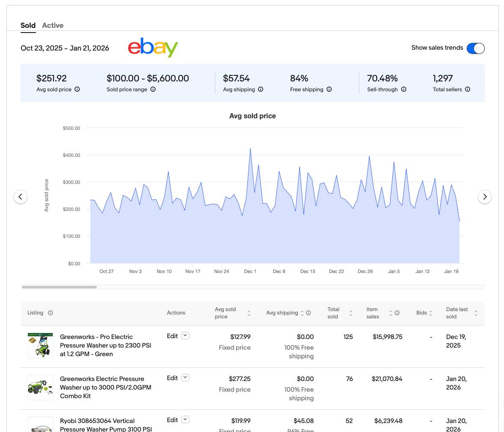Viewport: 504px width, 432px height.
Task: Turn off Show sales trends toggle
Action: (475, 48)
